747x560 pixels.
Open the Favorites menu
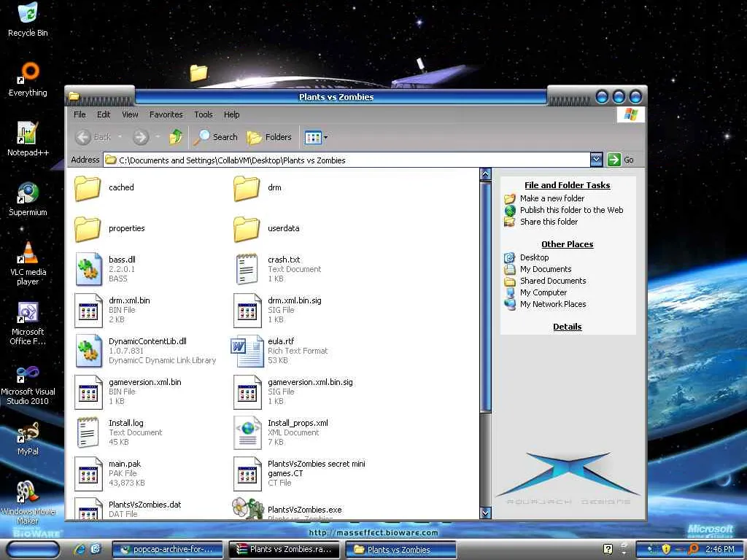pyautogui.click(x=166, y=114)
